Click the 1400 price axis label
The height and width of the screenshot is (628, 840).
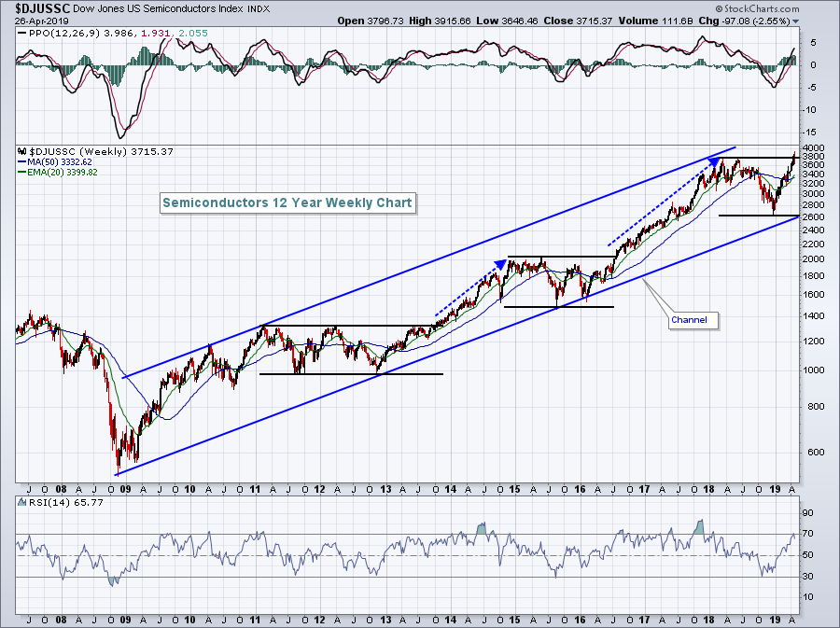[814, 316]
